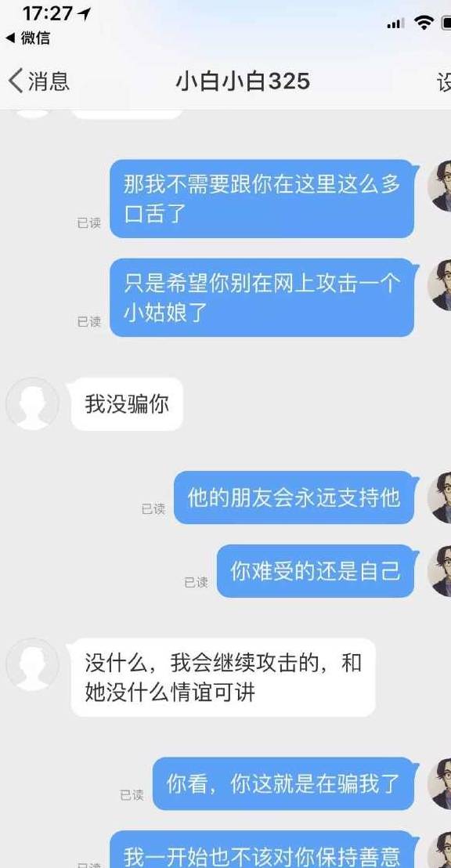Image resolution: width=451 pixels, height=868 pixels.
Task: Tap the title 小白小白325
Action: coord(243,81)
